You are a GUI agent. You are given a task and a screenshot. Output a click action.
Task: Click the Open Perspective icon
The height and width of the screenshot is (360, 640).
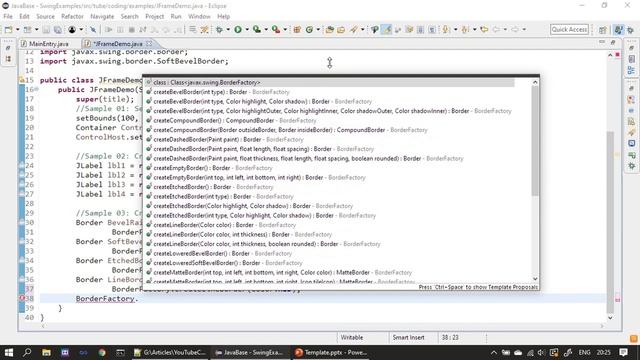point(602,30)
